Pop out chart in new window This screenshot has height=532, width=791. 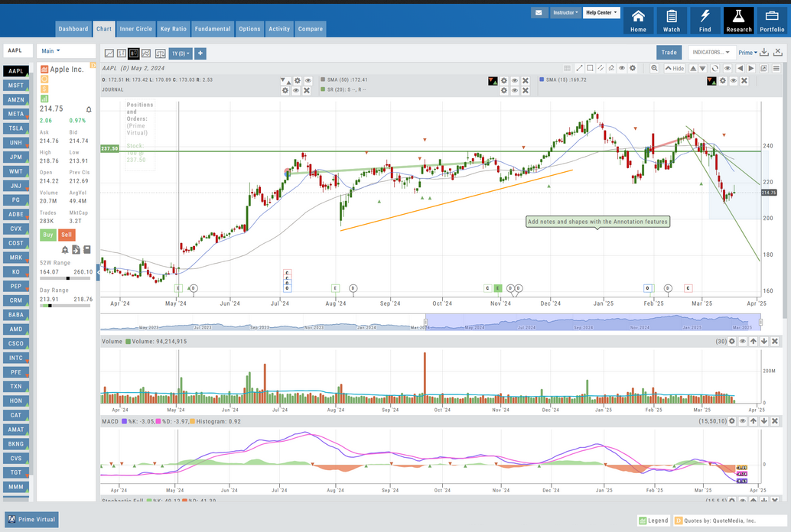(763, 68)
